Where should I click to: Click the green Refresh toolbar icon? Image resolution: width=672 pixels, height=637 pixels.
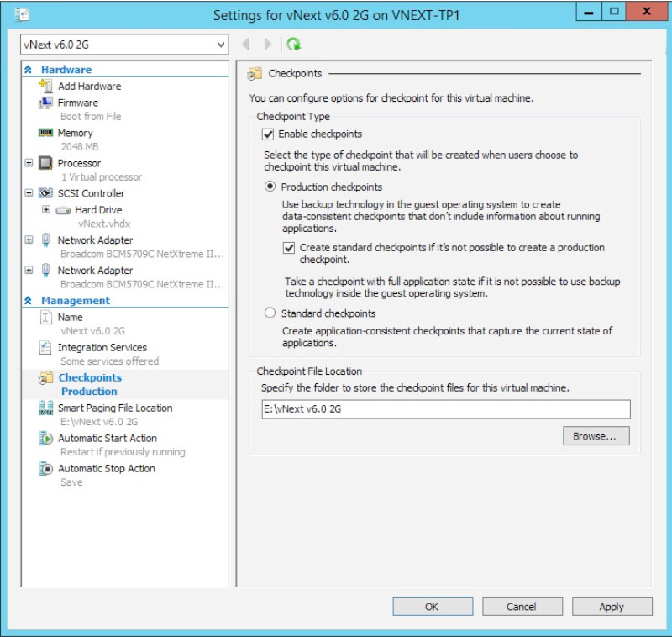coord(293,45)
